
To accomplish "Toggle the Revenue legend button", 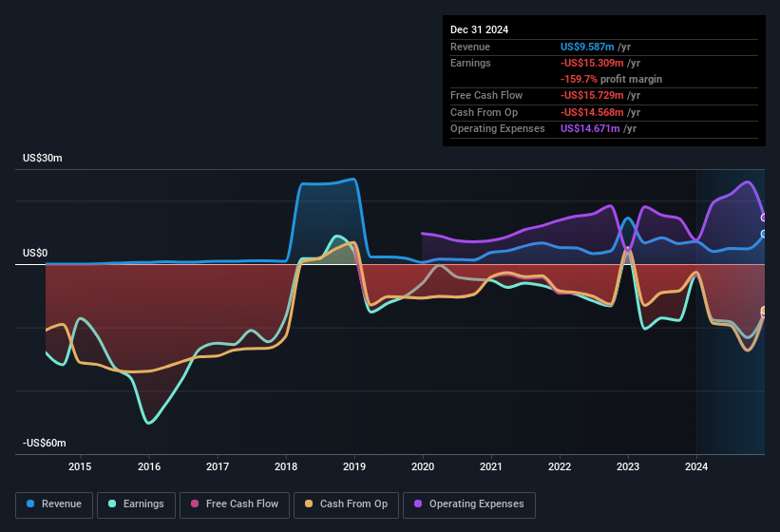I will pyautogui.click(x=54, y=504).
